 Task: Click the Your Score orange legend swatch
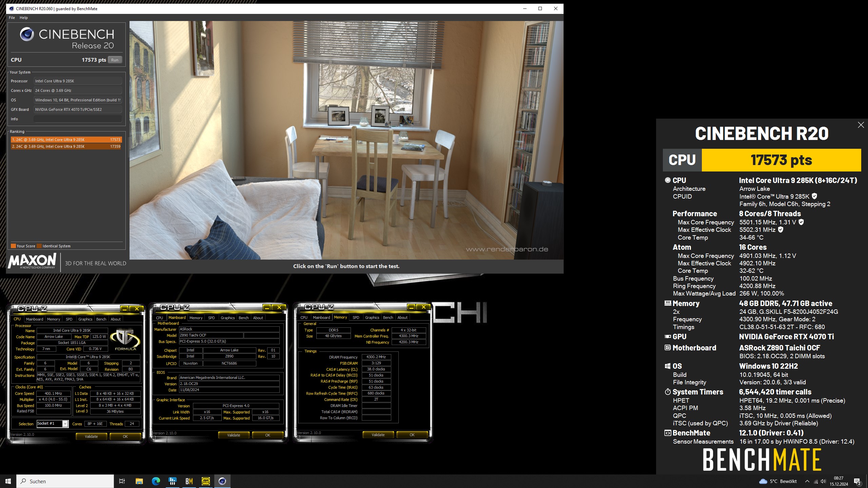coord(13,246)
